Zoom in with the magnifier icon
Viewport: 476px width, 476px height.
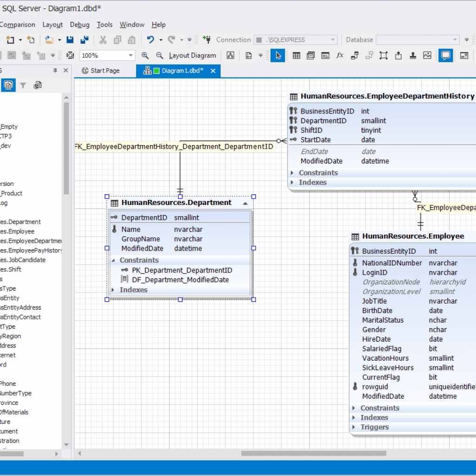[145, 55]
